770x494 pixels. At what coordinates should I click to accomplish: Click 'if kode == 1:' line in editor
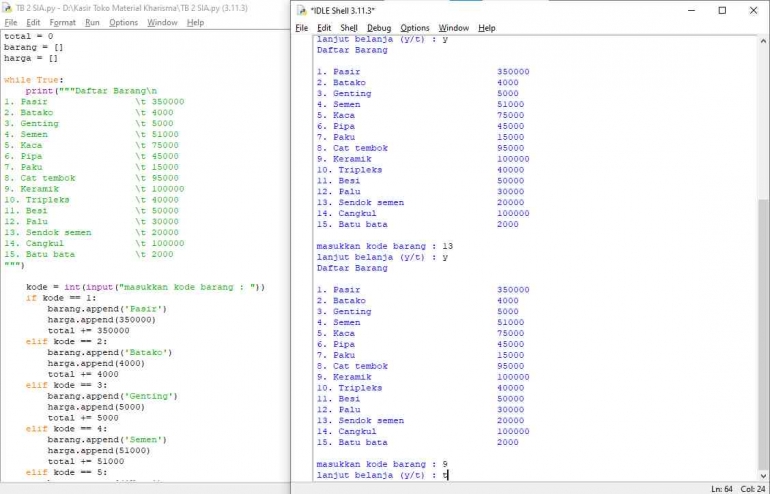61,298
